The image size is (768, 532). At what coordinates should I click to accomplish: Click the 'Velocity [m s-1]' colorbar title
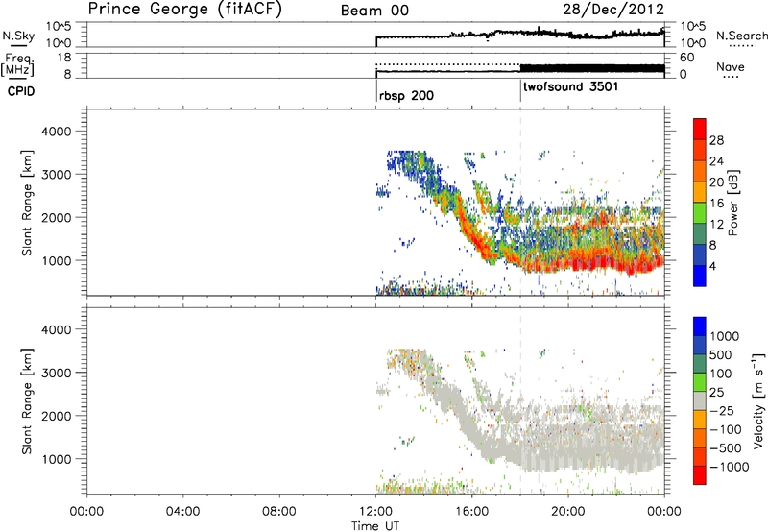point(758,400)
